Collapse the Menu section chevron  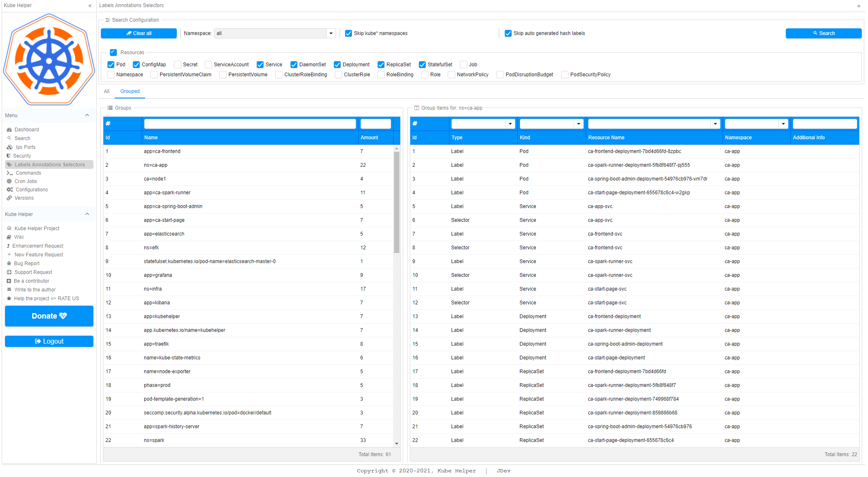point(87,115)
